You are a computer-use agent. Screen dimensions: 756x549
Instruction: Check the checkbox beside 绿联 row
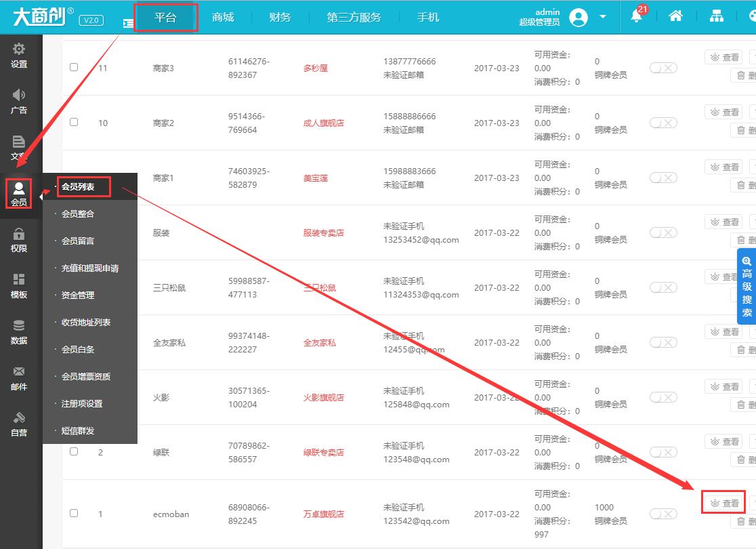73,451
